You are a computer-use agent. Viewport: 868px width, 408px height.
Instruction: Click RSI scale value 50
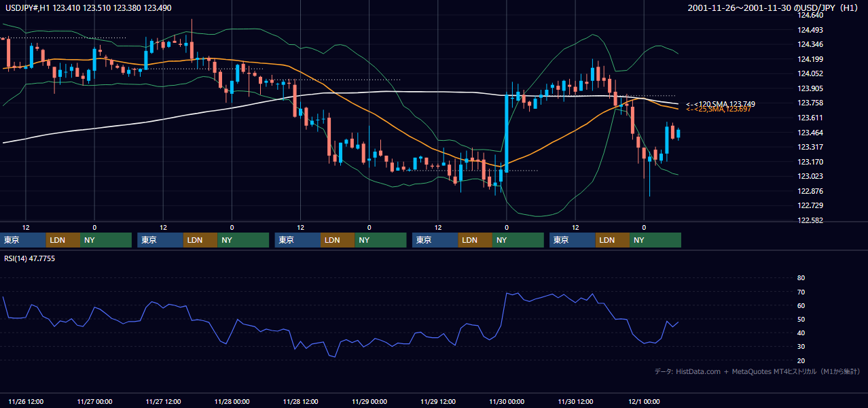click(801, 319)
